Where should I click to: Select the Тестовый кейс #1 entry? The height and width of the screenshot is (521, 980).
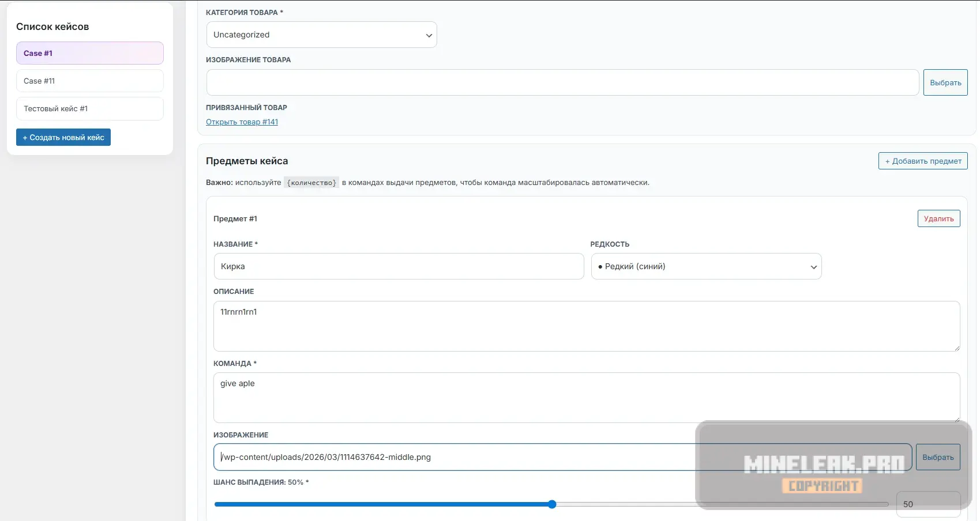pos(89,108)
